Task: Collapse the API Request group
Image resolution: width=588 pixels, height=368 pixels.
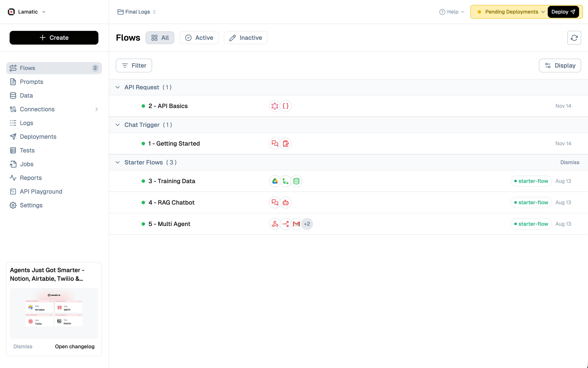Action: (118, 87)
